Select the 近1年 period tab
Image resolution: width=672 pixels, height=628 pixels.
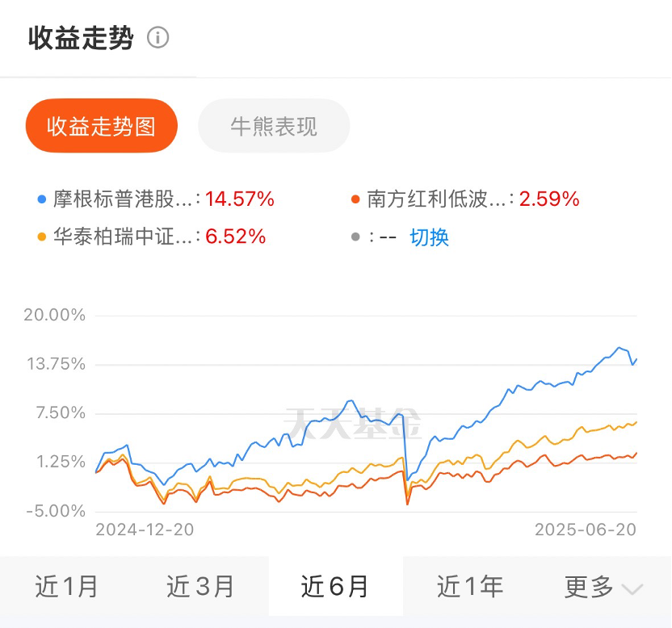tap(470, 587)
